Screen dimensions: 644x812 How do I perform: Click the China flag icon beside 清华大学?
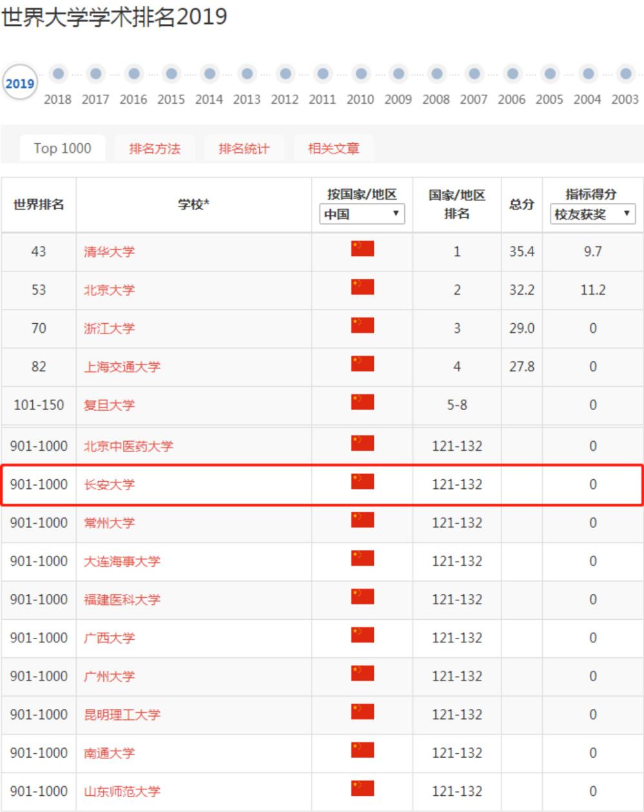(362, 250)
